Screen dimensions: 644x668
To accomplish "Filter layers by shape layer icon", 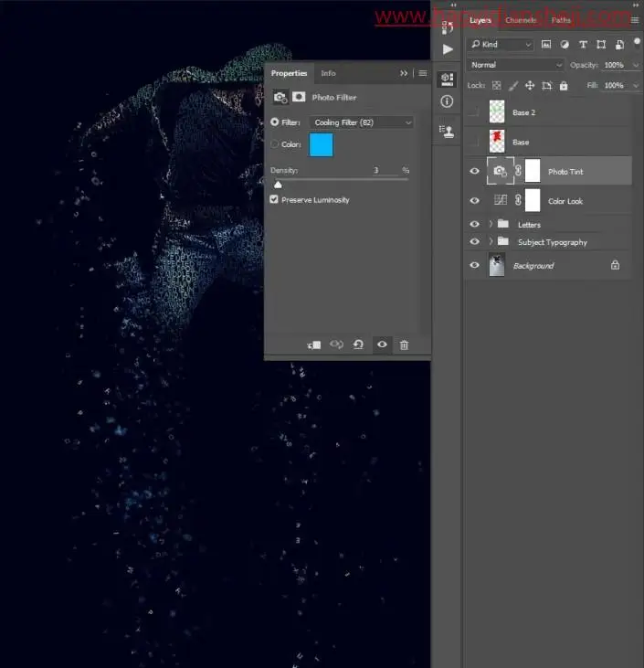I will pos(601,44).
